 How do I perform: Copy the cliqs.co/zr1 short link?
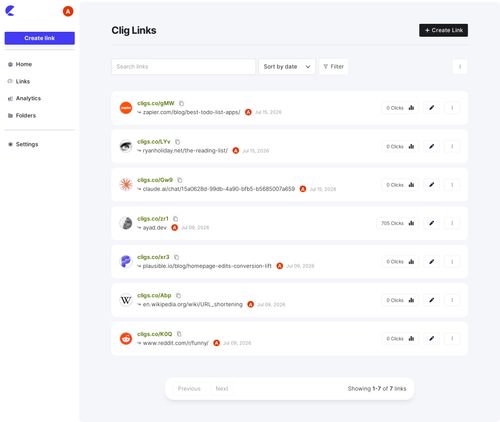click(176, 219)
